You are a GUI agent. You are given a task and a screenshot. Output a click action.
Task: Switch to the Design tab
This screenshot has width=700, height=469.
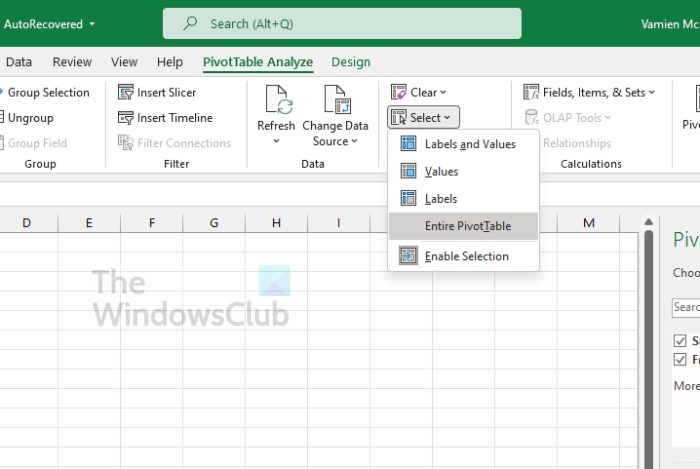point(350,62)
